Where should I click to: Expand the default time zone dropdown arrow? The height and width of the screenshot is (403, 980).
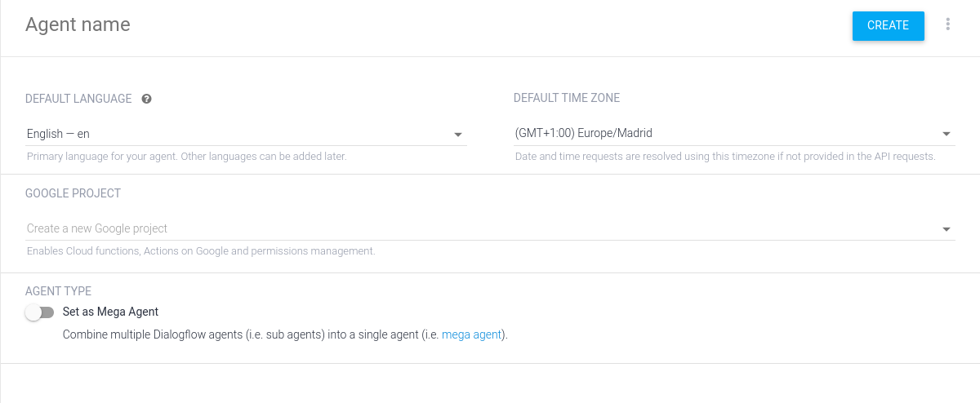click(947, 135)
